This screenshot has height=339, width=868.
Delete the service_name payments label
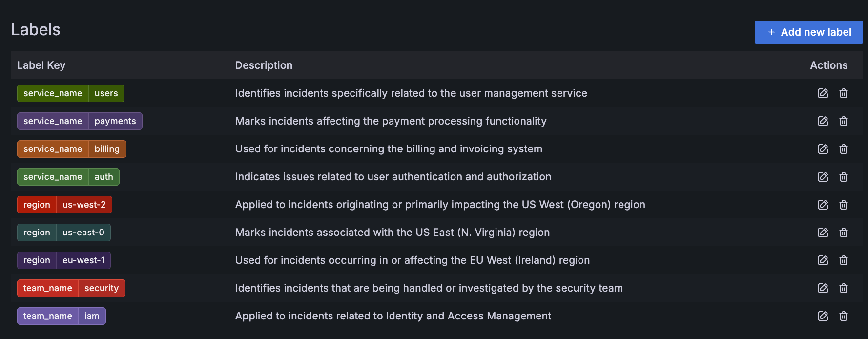844,121
